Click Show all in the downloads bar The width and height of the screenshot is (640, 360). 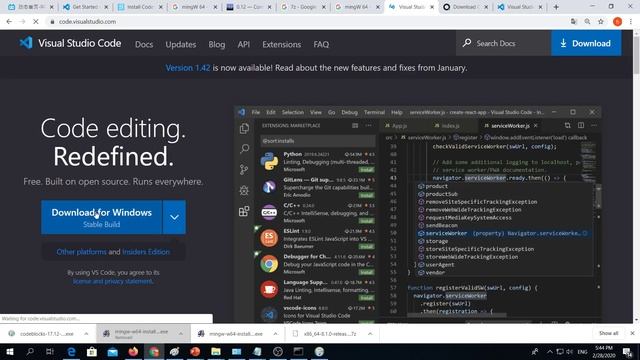pyautogui.click(x=608, y=333)
